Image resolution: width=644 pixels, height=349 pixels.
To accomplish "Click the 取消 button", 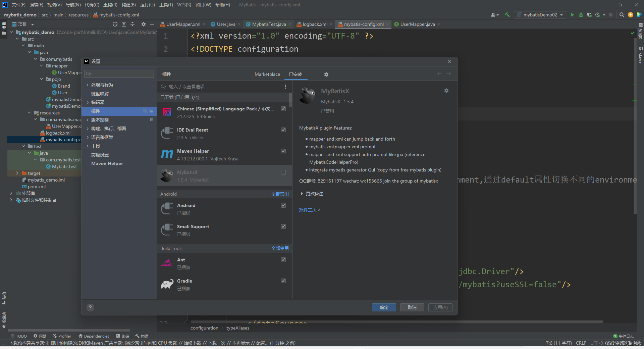I will [x=412, y=307].
